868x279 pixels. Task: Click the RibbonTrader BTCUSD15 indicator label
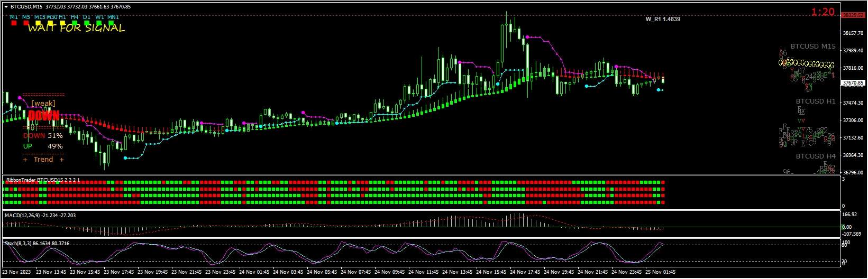point(42,180)
